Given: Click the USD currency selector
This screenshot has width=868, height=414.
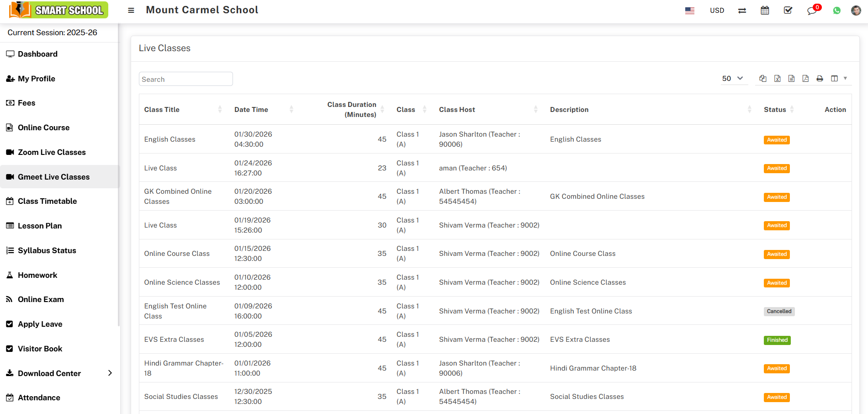Looking at the screenshot, I should pos(717,11).
